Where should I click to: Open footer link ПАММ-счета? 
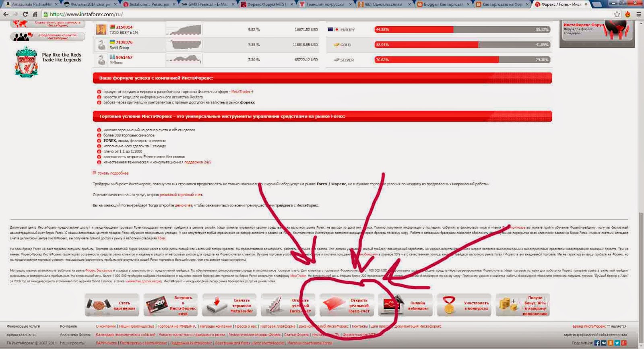[x=106, y=343]
